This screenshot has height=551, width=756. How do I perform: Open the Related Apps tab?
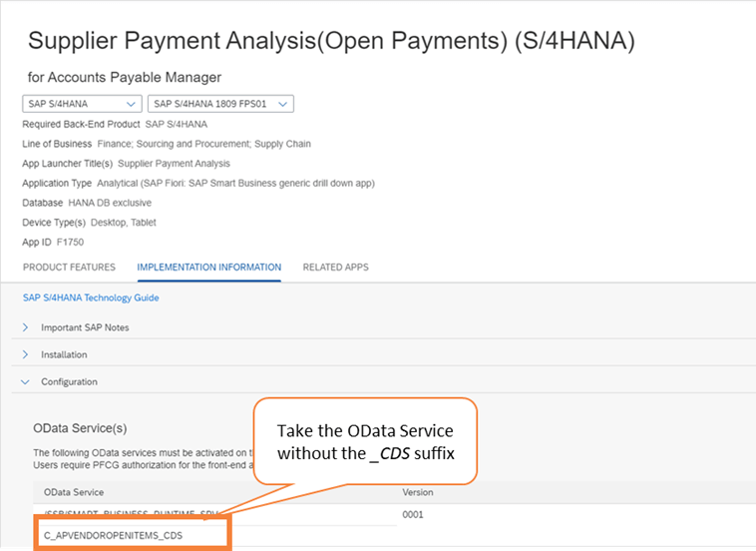(x=335, y=268)
